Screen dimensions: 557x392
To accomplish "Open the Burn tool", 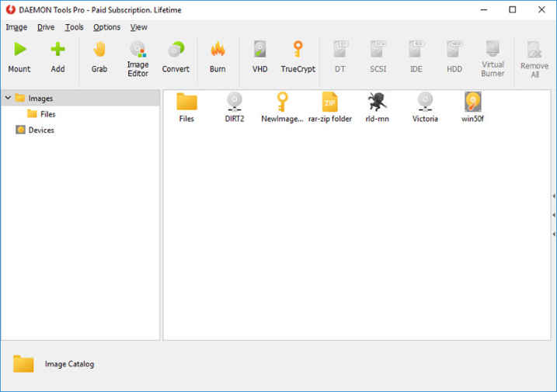I will click(218, 57).
